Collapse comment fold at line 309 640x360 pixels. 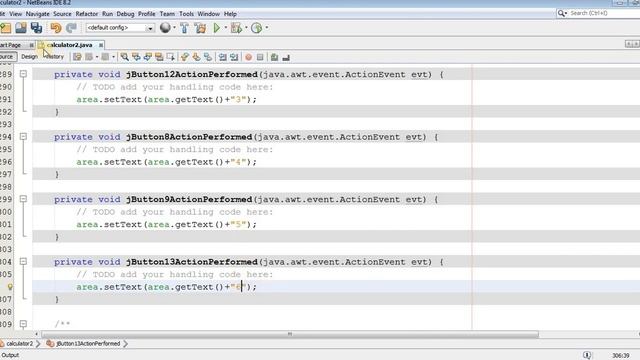point(23,324)
